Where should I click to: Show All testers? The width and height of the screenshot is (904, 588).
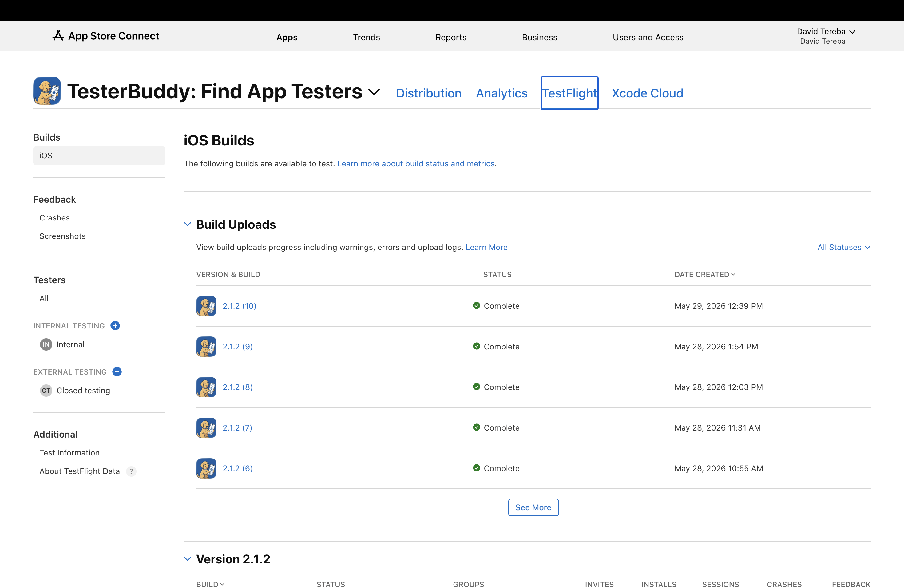[x=44, y=299]
